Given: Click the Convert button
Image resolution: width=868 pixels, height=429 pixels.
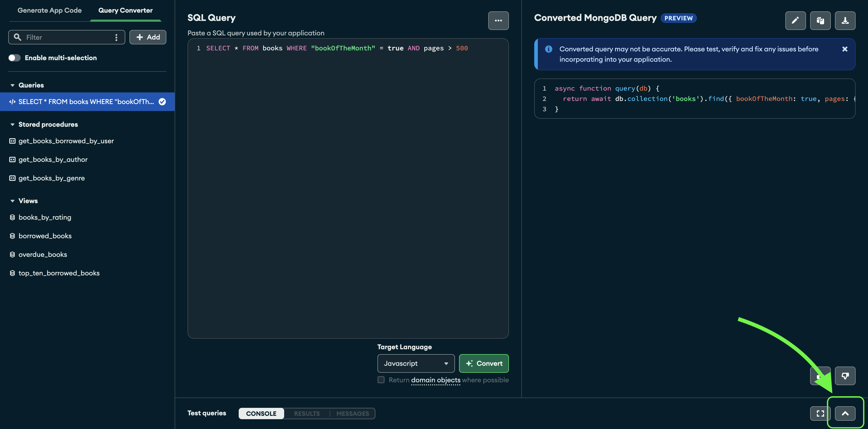Looking at the screenshot, I should tap(484, 363).
